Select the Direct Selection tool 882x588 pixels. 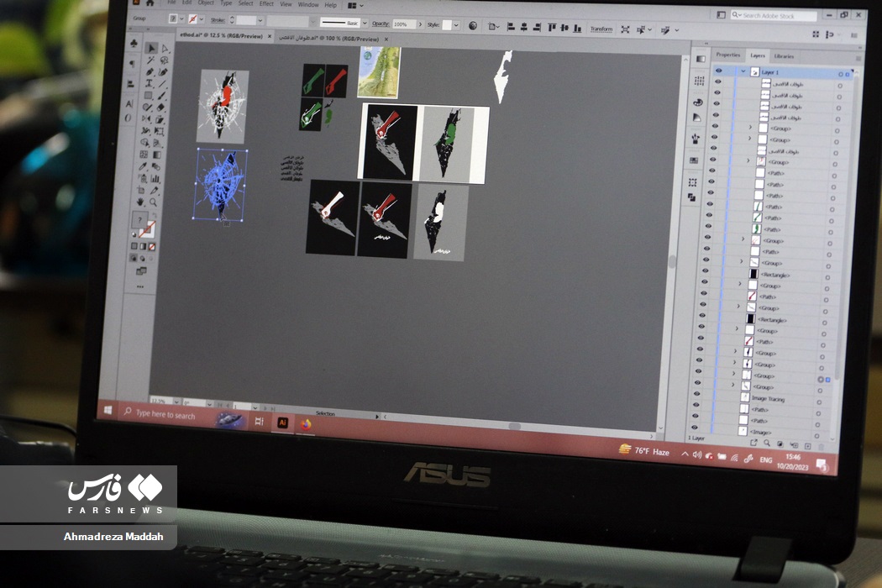pyautogui.click(x=165, y=49)
